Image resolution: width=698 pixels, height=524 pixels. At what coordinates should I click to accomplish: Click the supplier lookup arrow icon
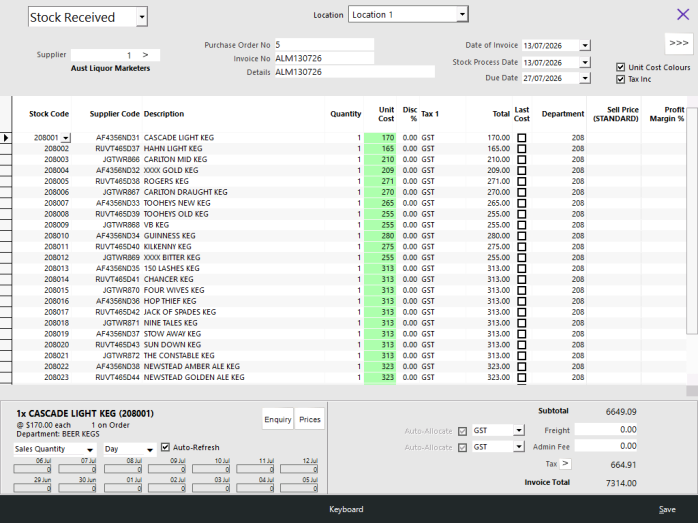(x=145, y=55)
